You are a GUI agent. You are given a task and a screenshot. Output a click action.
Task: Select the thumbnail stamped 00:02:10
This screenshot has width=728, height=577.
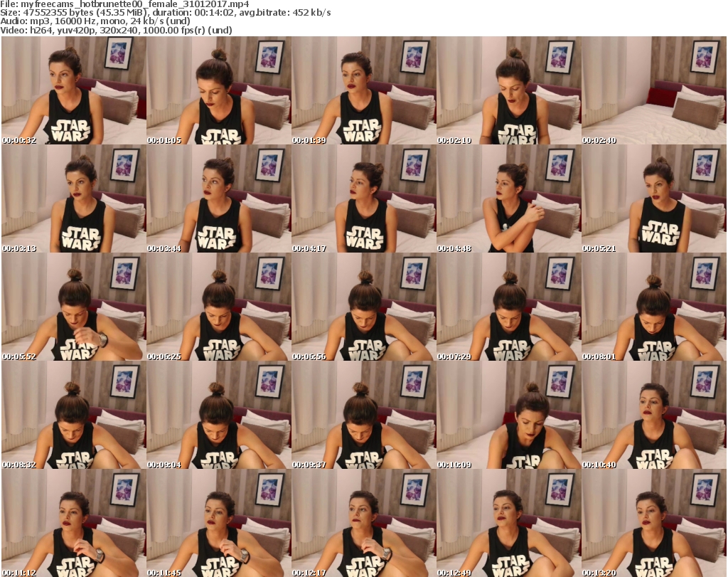click(508, 90)
